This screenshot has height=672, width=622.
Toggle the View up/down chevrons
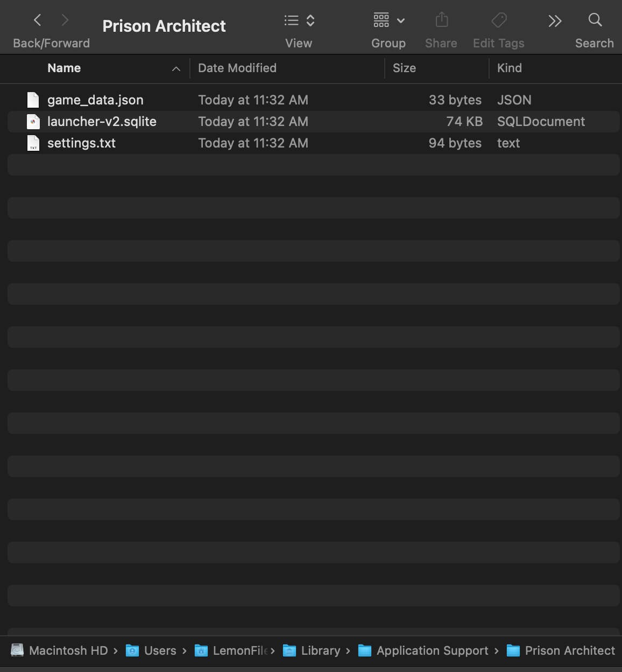tap(310, 20)
